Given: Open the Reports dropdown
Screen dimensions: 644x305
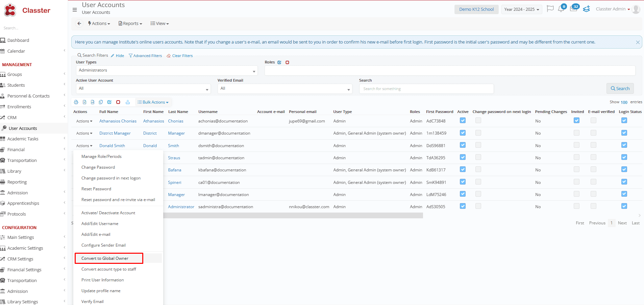Looking at the screenshot, I should (130, 24).
